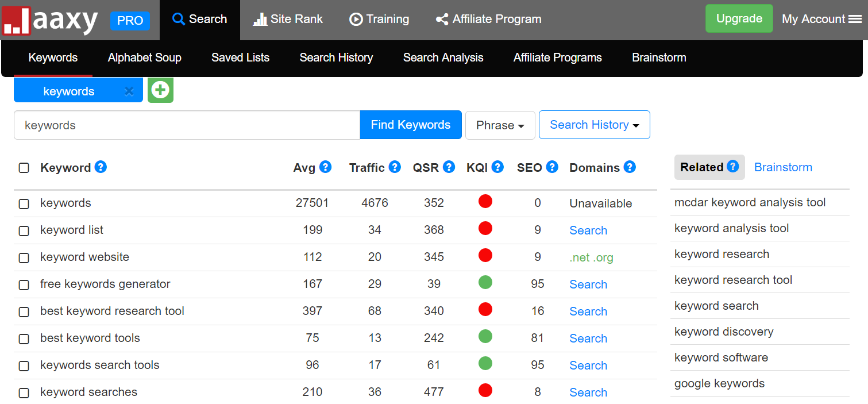Click the Unavailable domains text
The width and height of the screenshot is (868, 404).
[601, 203]
